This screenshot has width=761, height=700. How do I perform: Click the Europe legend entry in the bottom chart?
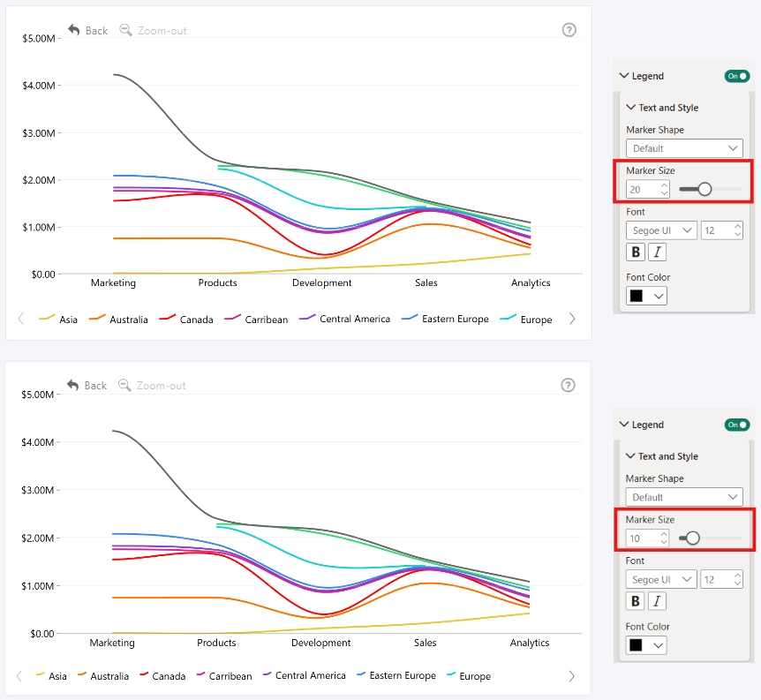click(469, 676)
